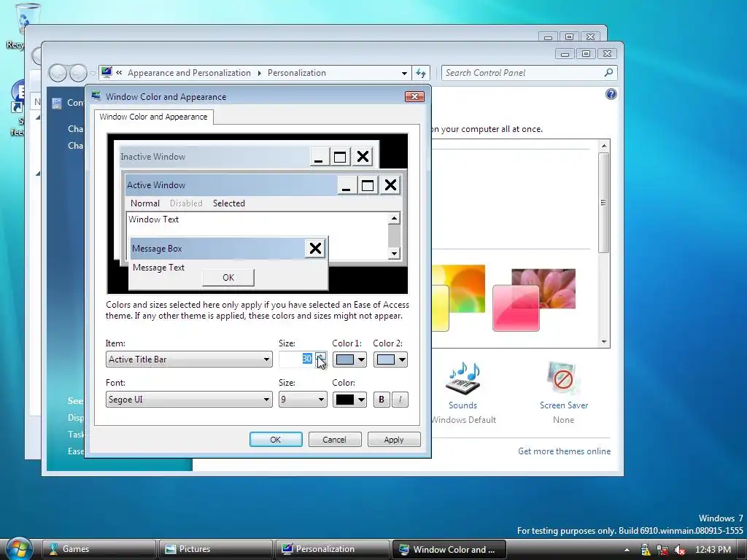Click the Apply button
This screenshot has width=747, height=560.
point(393,440)
